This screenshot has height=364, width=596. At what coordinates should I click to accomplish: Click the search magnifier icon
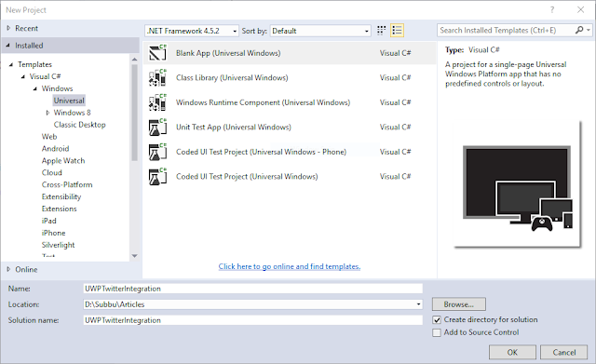coord(579,30)
